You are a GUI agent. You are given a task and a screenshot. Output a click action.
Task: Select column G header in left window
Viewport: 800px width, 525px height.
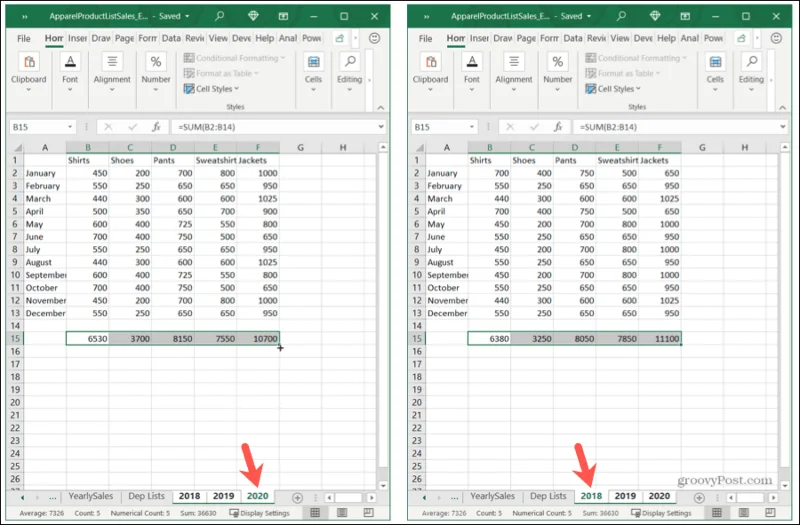click(x=301, y=147)
